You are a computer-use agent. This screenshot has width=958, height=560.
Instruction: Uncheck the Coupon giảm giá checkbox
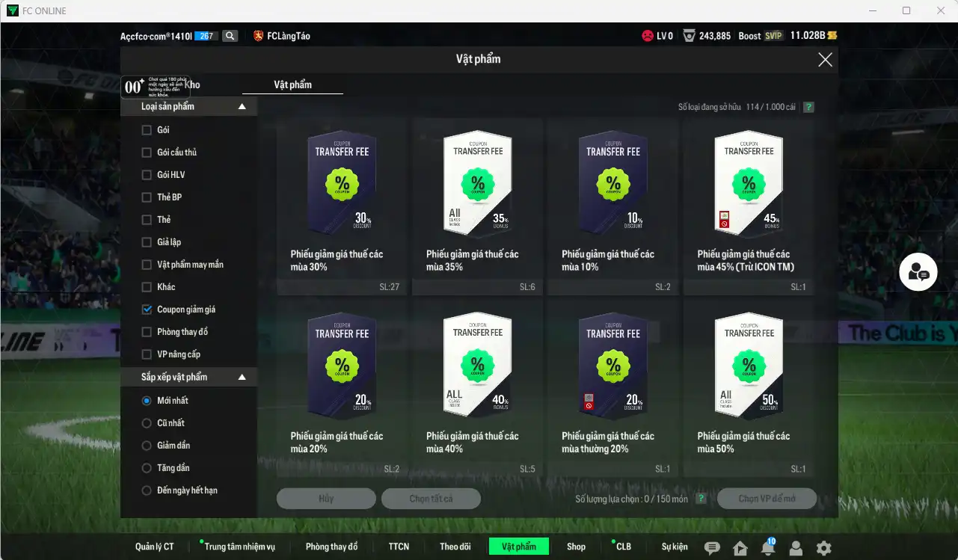147,310
